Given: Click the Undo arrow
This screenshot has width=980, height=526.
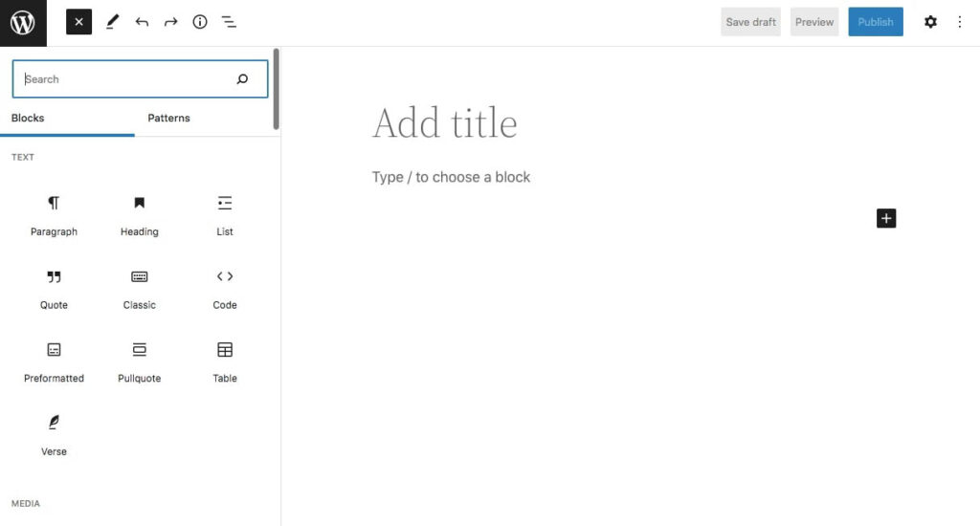Looking at the screenshot, I should [142, 22].
